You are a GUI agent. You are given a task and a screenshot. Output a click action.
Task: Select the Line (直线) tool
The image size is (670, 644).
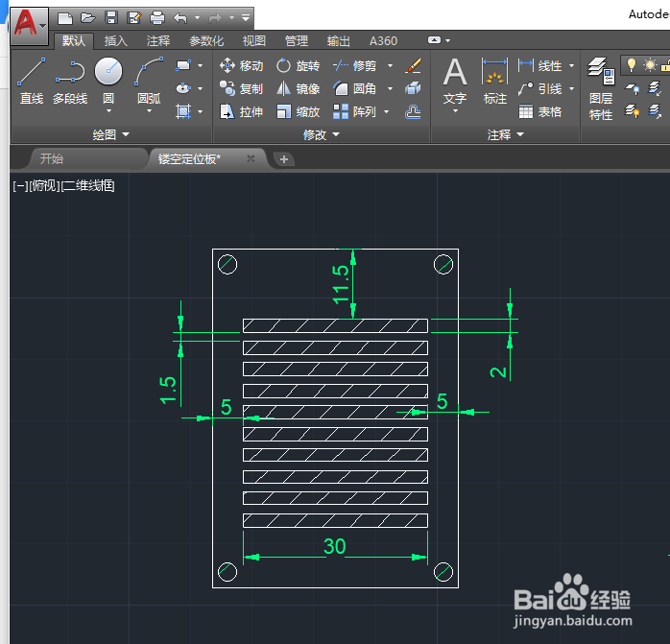pos(32,82)
